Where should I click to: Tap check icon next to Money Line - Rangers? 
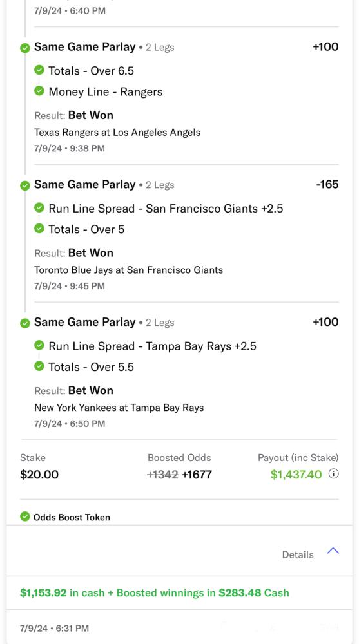pos(39,91)
